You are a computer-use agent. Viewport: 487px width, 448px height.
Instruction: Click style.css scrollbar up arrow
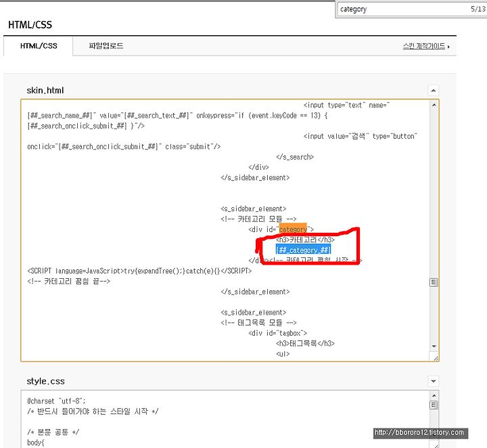pos(434,395)
